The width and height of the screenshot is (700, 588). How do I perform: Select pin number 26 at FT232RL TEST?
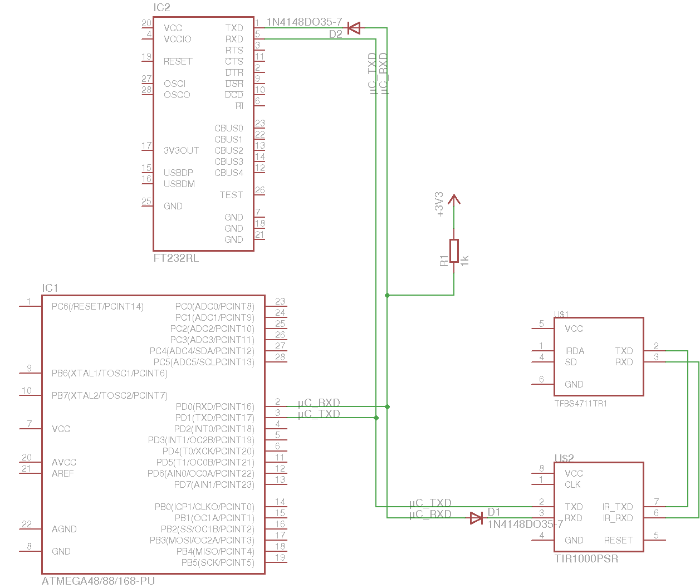pyautogui.click(x=260, y=190)
